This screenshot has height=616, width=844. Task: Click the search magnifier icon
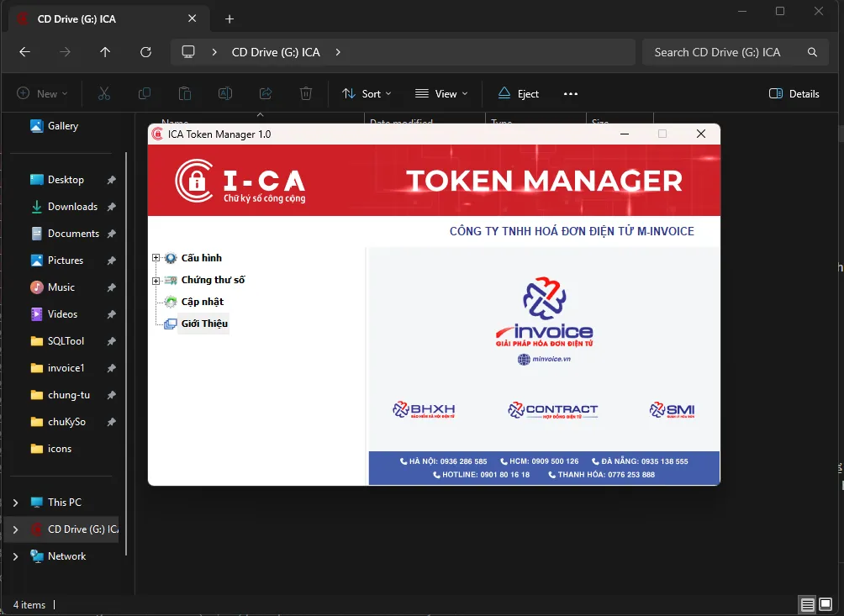(812, 52)
